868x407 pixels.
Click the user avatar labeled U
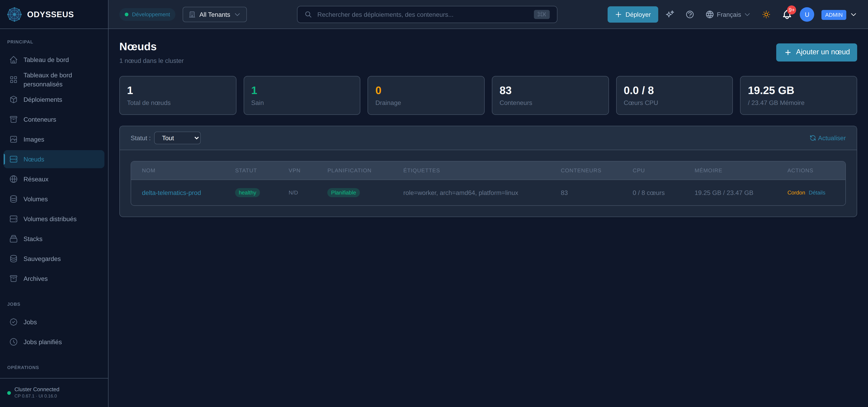[807, 14]
